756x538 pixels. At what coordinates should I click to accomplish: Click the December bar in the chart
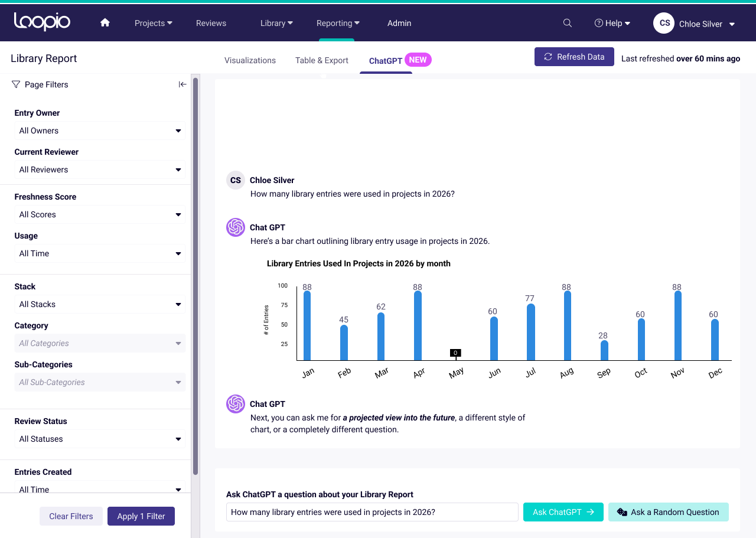[x=715, y=340]
